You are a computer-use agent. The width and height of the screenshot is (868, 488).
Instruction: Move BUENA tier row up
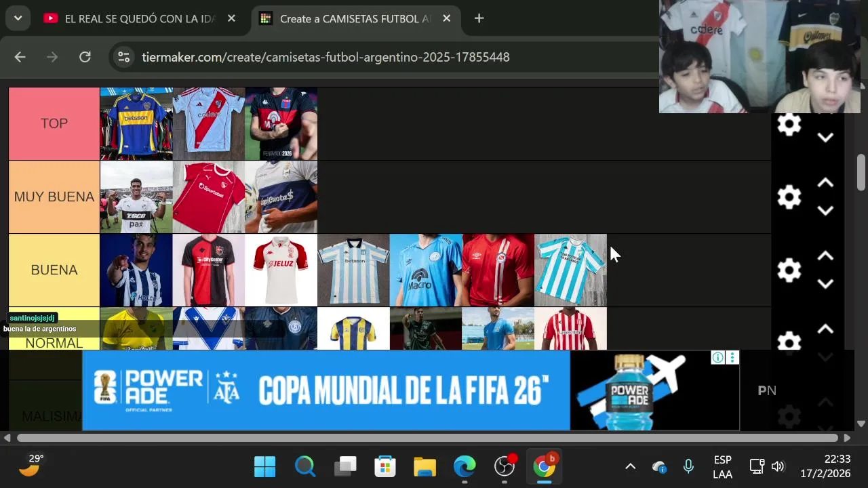(825, 256)
